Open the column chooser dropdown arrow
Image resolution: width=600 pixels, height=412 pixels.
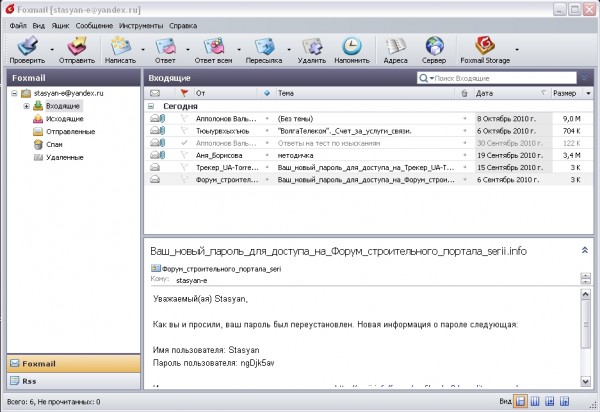click(x=588, y=93)
